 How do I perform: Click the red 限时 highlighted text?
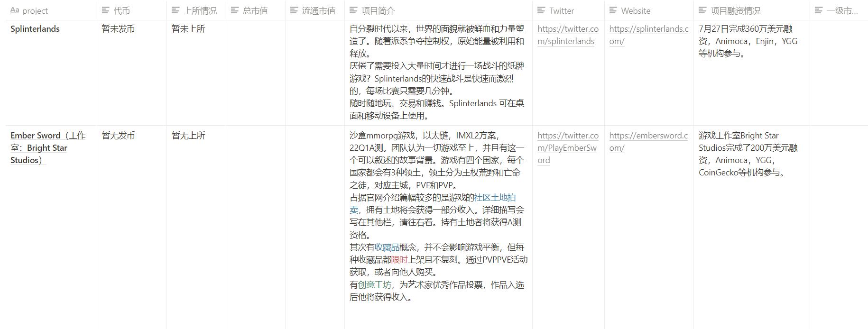pos(399,260)
